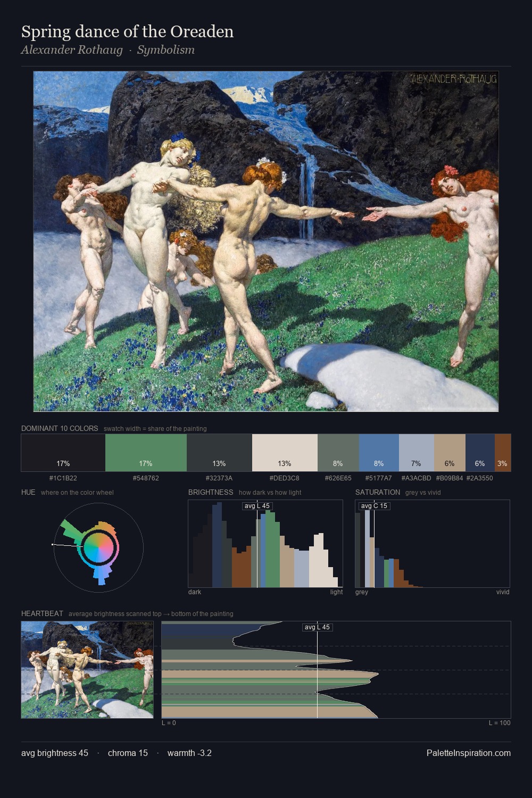
Task: Click the heartbeat avg L 45 marker label
Action: [x=317, y=627]
